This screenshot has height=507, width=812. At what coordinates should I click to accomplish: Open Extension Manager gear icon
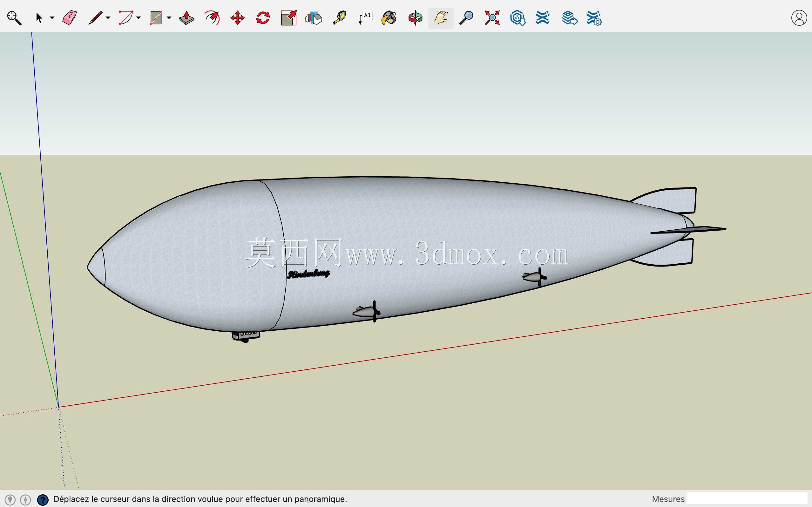pos(594,18)
